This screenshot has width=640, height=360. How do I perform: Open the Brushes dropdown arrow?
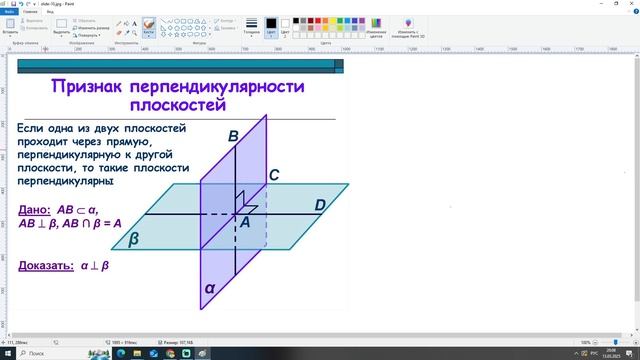[x=149, y=36]
